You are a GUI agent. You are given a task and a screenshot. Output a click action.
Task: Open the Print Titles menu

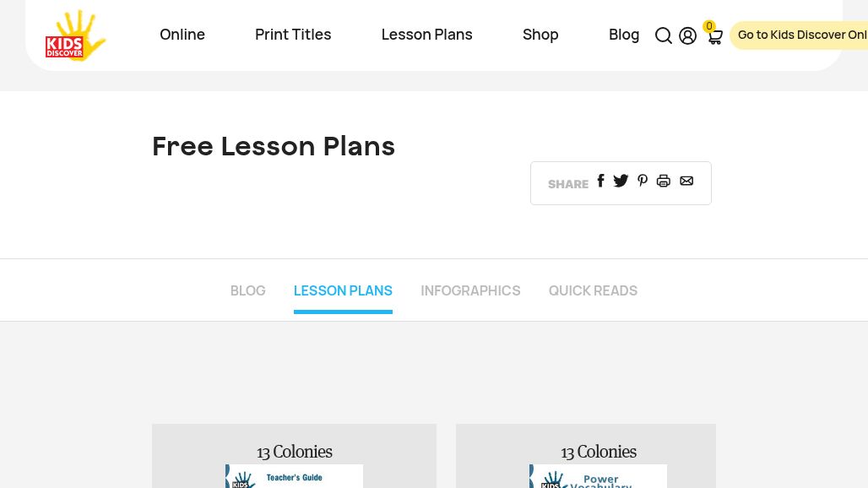(x=293, y=35)
